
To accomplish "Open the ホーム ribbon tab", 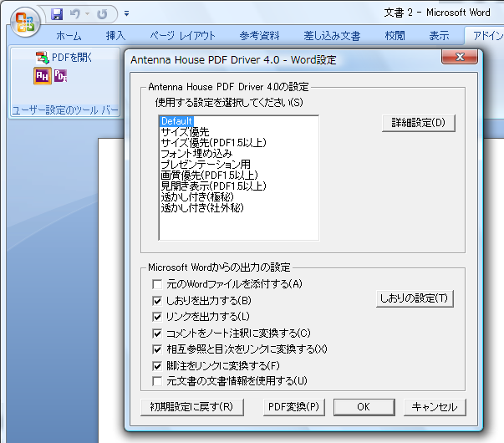I will tap(69, 36).
